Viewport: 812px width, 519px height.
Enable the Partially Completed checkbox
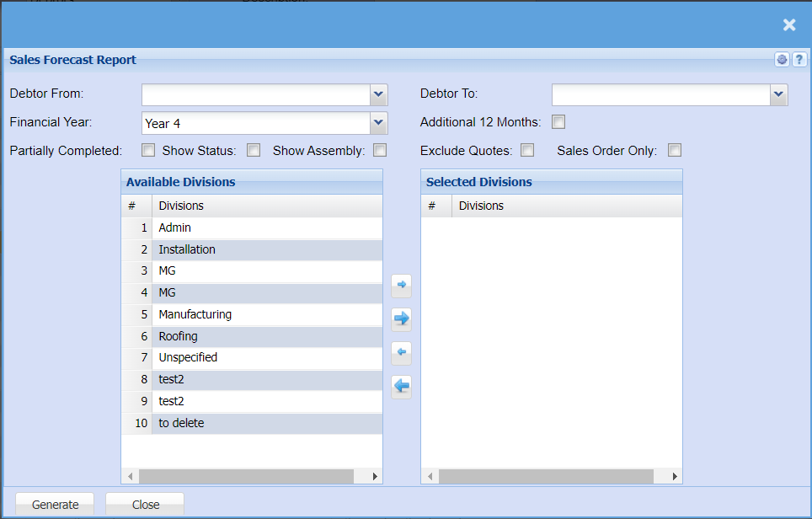tap(148, 151)
